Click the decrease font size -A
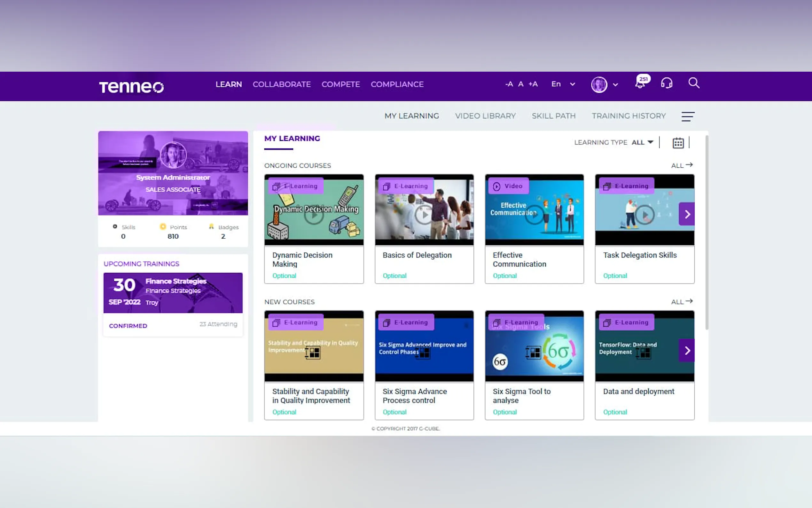 pos(509,84)
